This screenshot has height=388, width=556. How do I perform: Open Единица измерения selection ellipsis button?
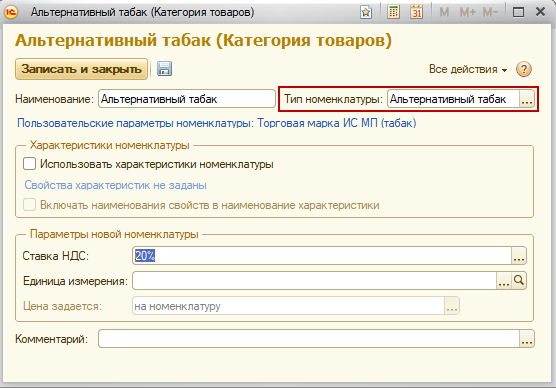(504, 281)
